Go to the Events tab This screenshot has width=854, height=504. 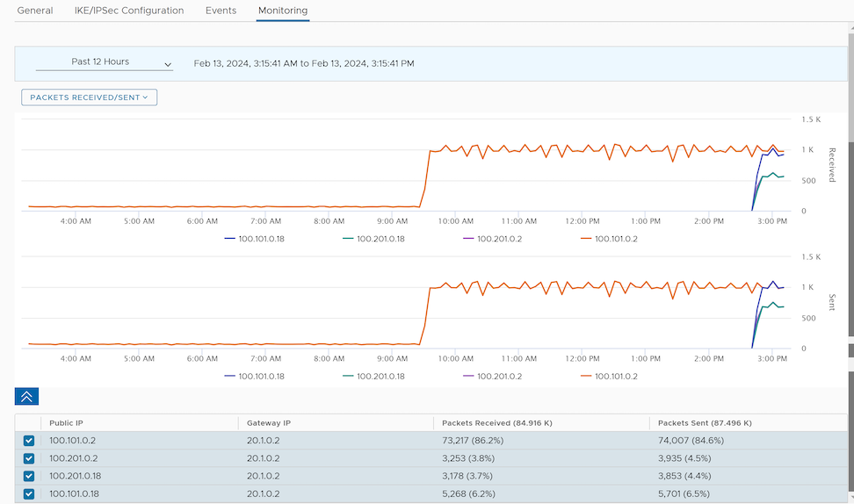(x=221, y=11)
